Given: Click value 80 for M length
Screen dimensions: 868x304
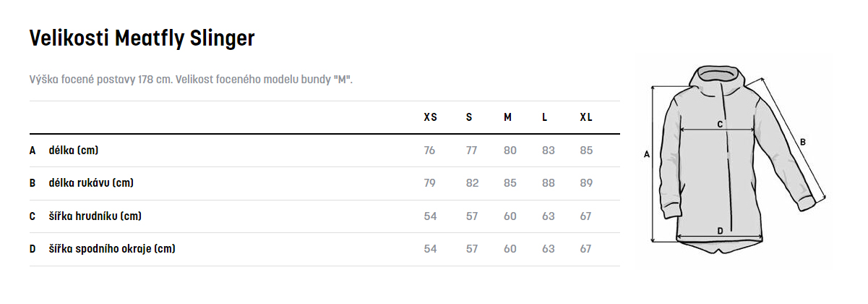Looking at the screenshot, I should [x=510, y=151].
